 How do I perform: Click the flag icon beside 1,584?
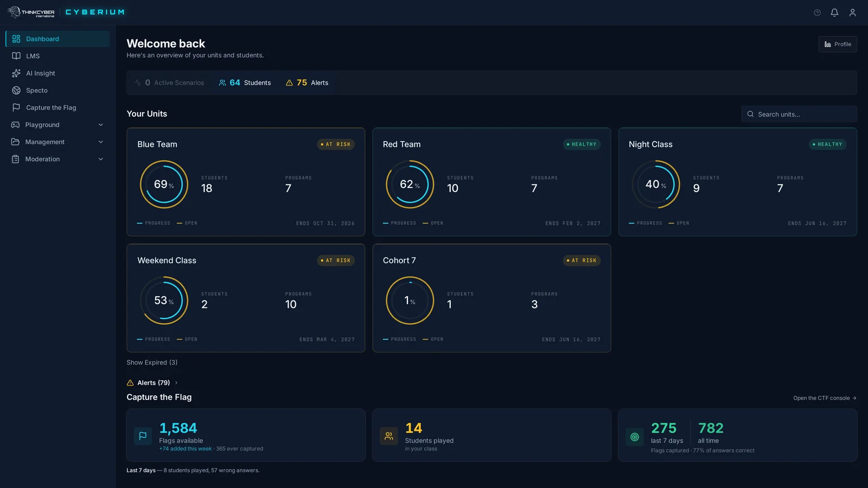point(143,436)
